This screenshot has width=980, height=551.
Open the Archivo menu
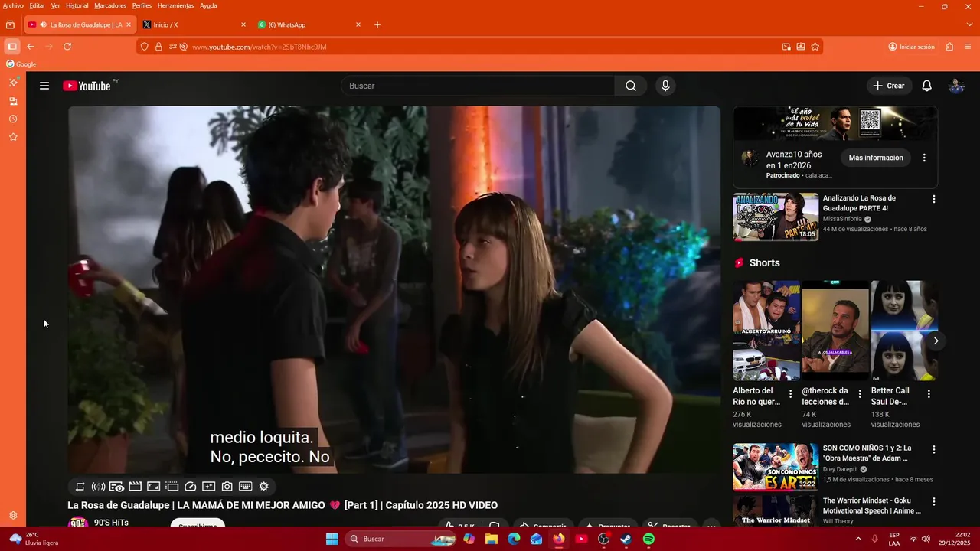tap(13, 5)
